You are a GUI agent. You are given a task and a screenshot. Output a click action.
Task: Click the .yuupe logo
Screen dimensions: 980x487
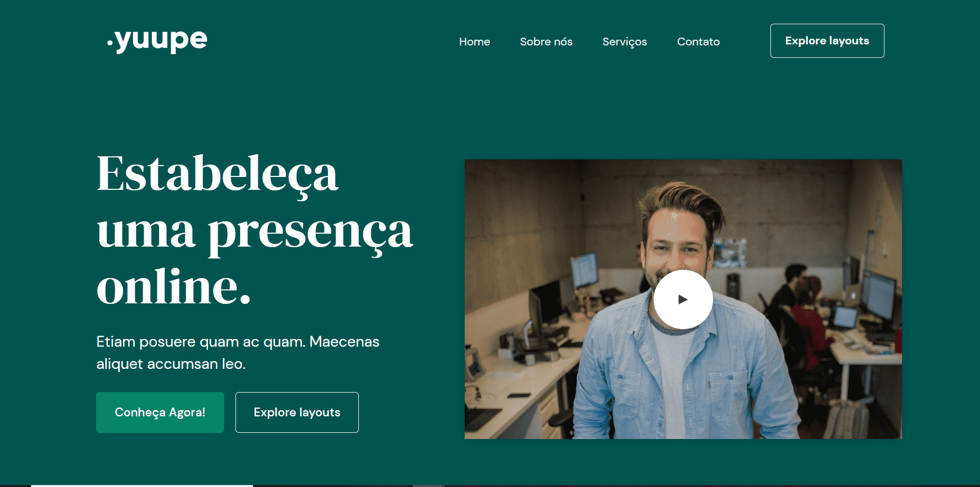pyautogui.click(x=157, y=40)
